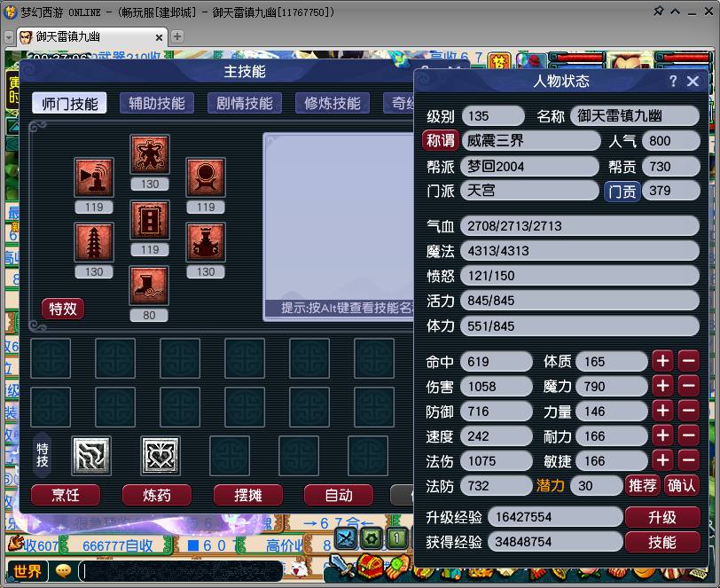Switch to the 辅助技能 tab

pyautogui.click(x=157, y=102)
